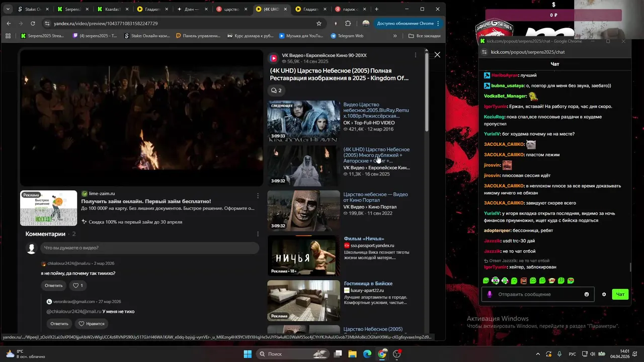Bookmark this page with the star icon
This screenshot has height=362, width=644.
tap(318, 23)
